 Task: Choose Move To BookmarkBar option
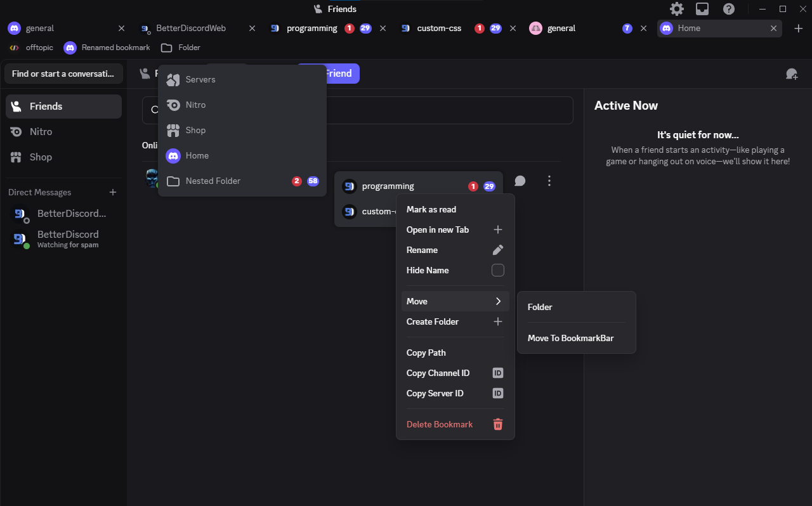click(x=570, y=338)
